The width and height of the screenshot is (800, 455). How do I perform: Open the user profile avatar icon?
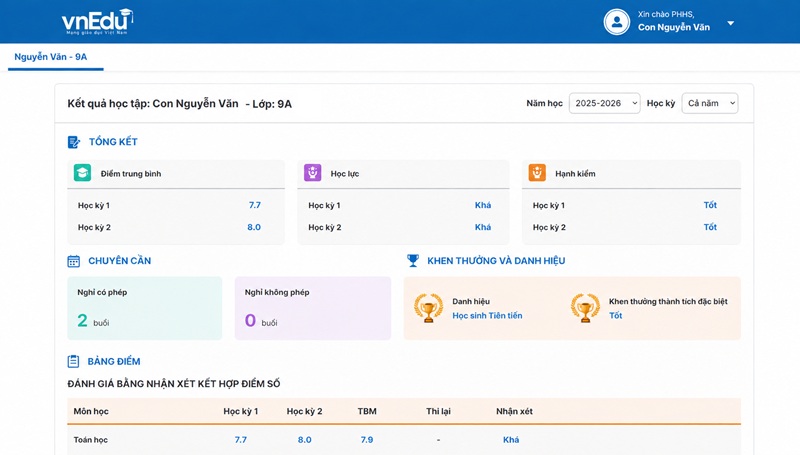click(617, 22)
